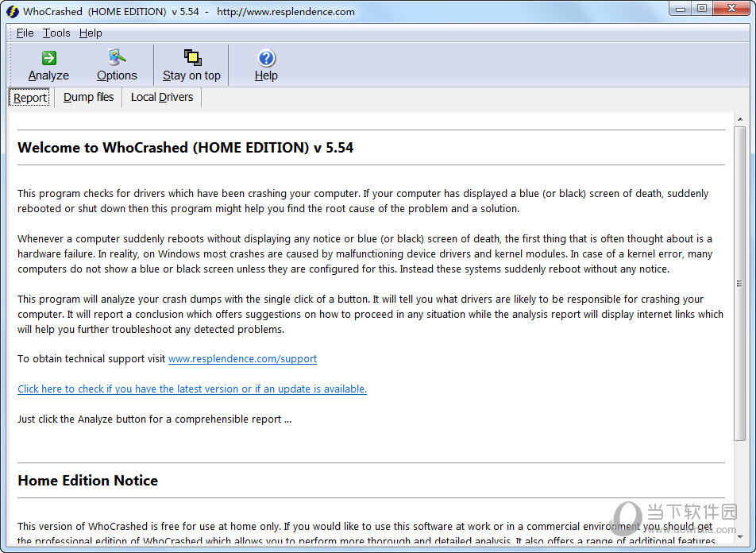756x553 pixels.
Task: Close the WhoCrashed window
Action: 731,9
